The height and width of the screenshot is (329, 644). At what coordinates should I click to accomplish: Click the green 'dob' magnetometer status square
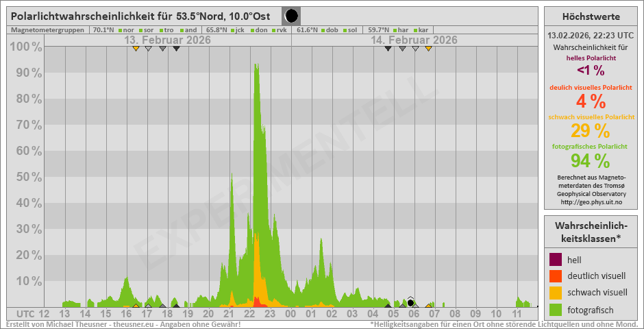click(x=323, y=30)
